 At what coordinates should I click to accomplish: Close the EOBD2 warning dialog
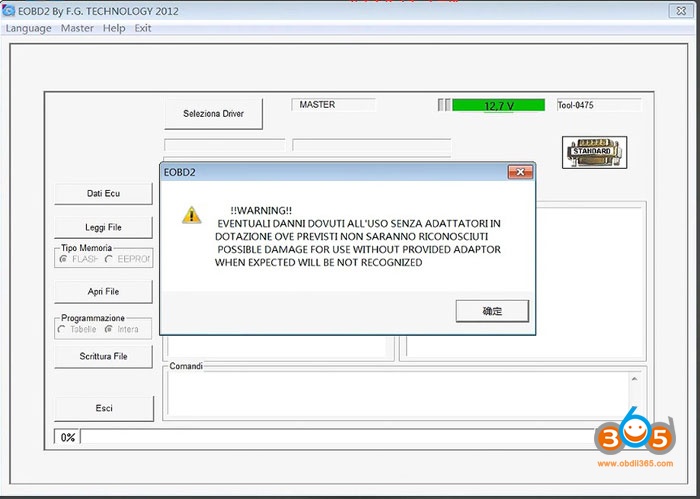[x=520, y=172]
